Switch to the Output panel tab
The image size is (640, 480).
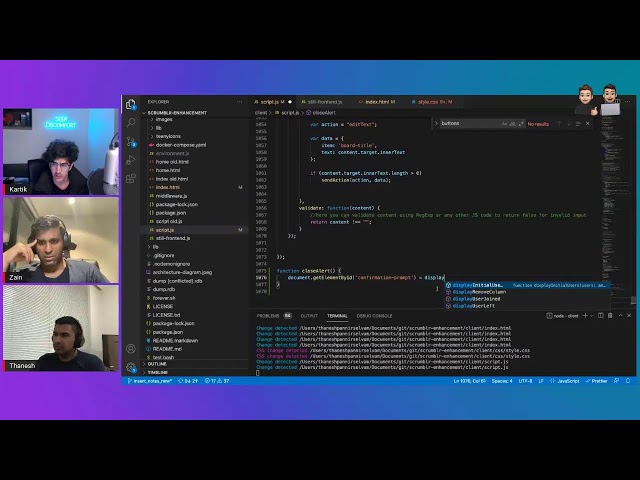pyautogui.click(x=309, y=316)
